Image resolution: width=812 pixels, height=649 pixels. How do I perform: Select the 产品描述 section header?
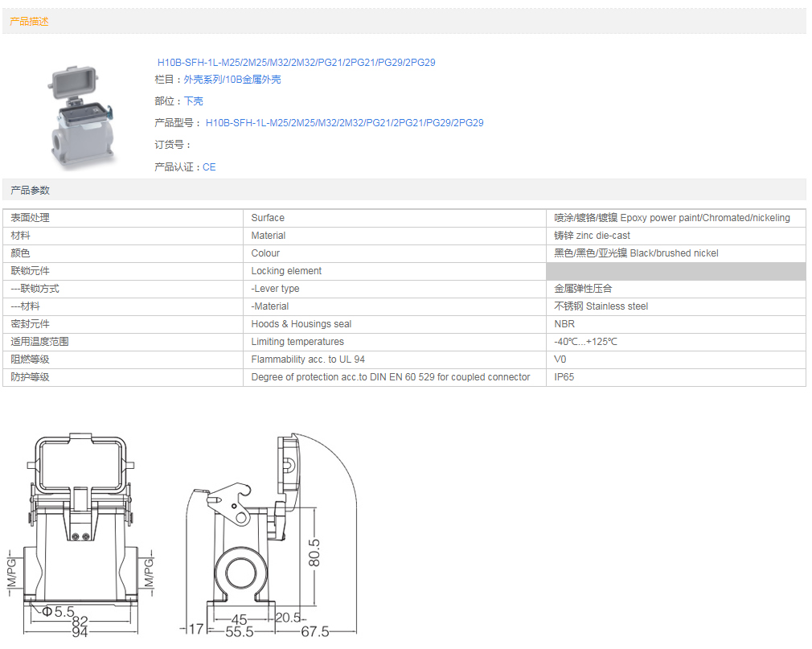point(29,22)
